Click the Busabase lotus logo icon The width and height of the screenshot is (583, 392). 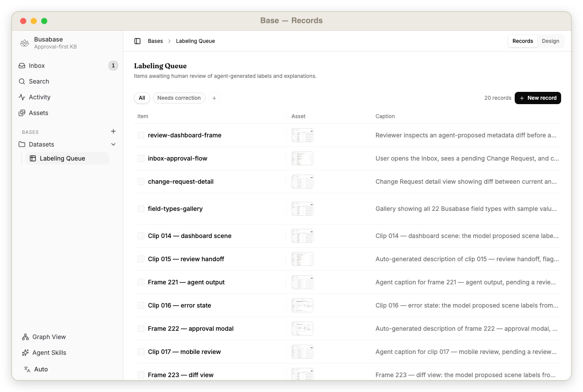tap(25, 43)
